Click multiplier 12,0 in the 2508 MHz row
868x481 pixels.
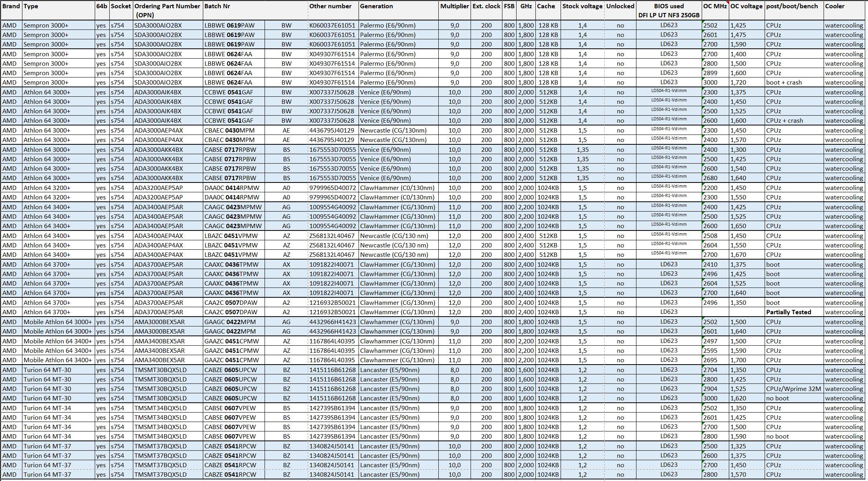(x=454, y=236)
